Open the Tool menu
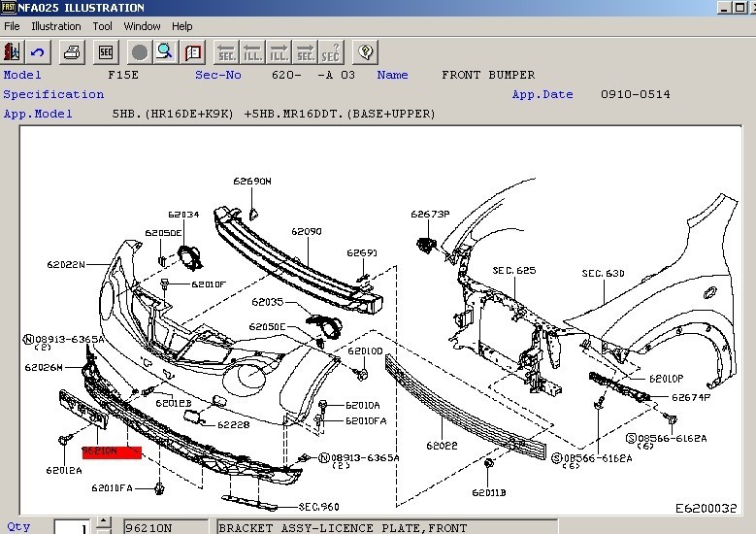This screenshot has height=534, width=756. pos(103,26)
